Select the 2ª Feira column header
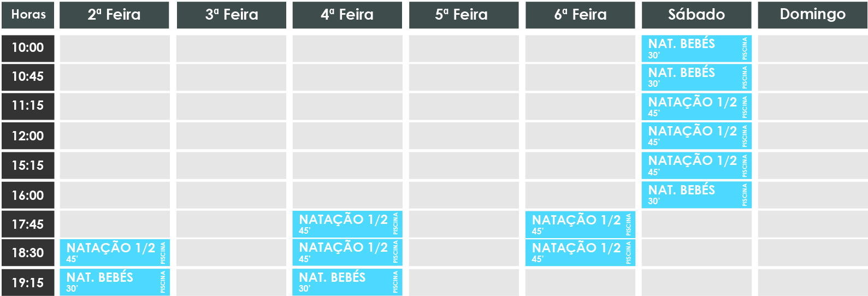 coord(114,15)
